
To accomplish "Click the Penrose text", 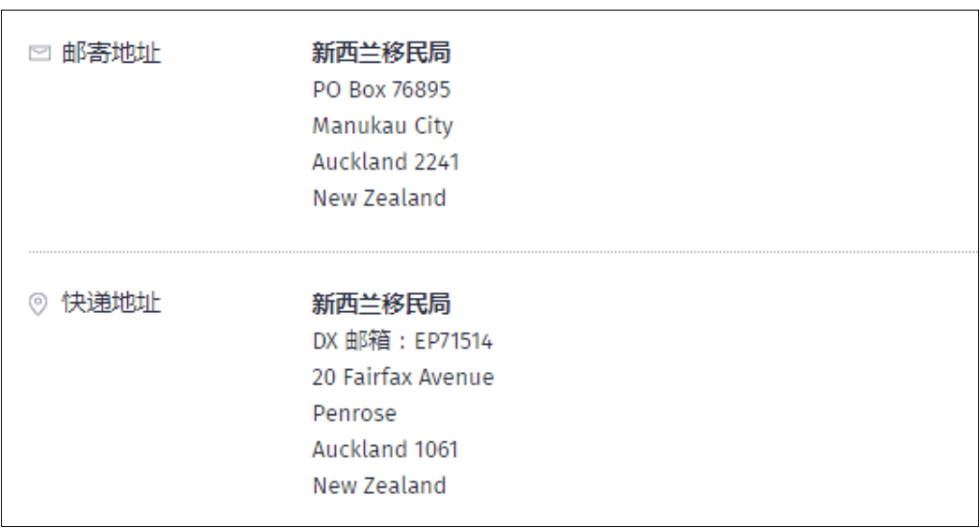I will [354, 413].
